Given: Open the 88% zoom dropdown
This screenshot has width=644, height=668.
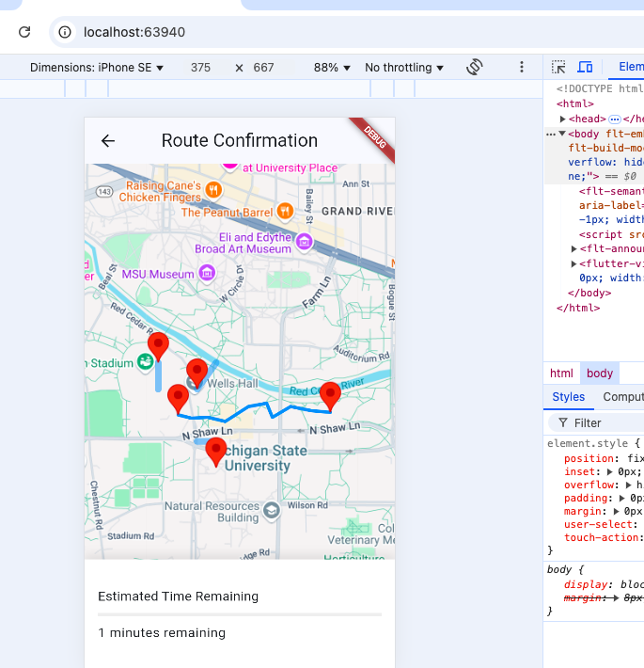Looking at the screenshot, I should click(x=332, y=68).
